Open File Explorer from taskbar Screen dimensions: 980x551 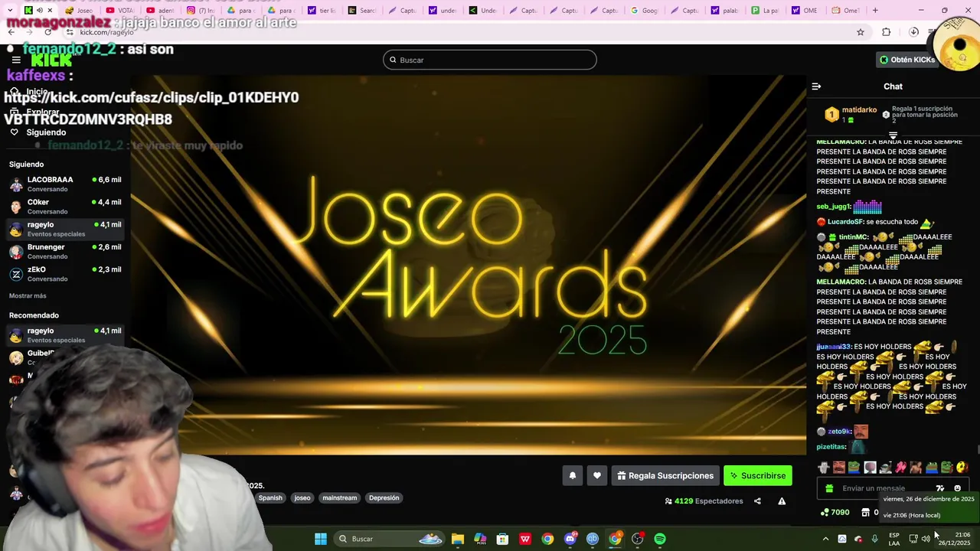coord(458,539)
